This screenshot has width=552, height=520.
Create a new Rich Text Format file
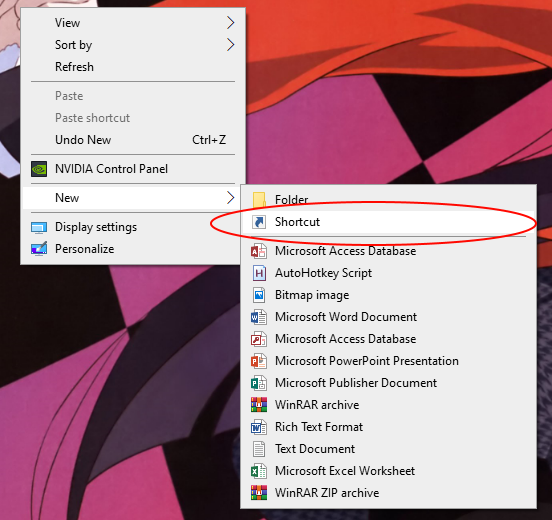coord(388,427)
